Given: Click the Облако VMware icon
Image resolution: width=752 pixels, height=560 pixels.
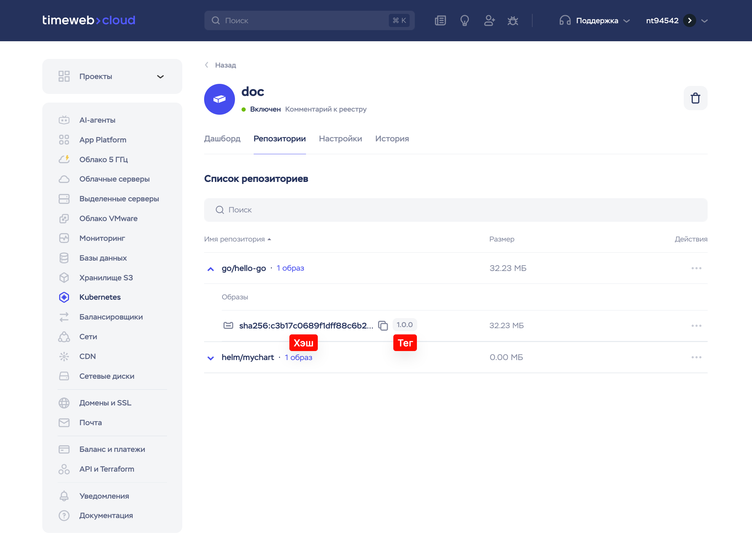Looking at the screenshot, I should point(64,219).
